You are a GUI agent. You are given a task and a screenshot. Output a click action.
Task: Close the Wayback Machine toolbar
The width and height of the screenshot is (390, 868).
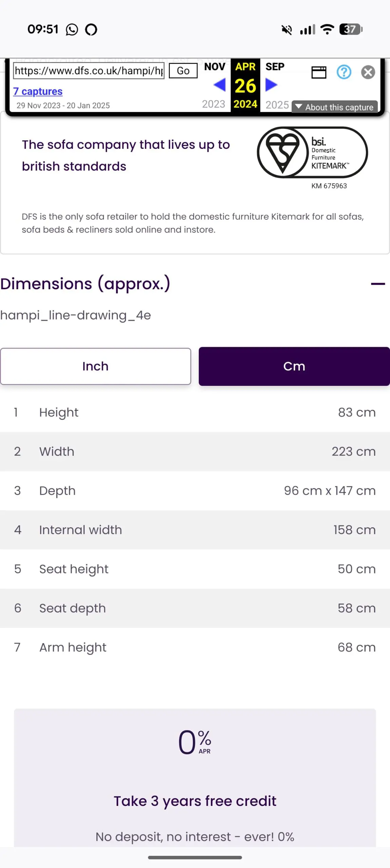tap(368, 72)
